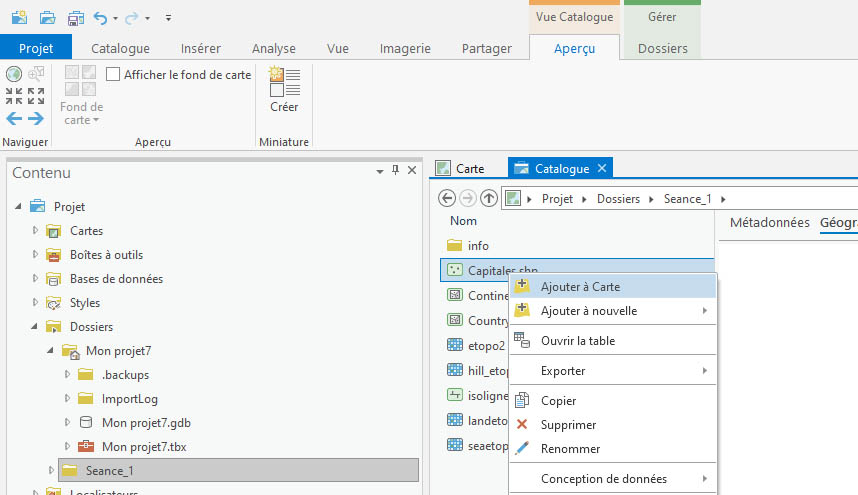The width and height of the screenshot is (858, 495).
Task: Collapse the Mon projet7 folder node
Action: (52, 351)
